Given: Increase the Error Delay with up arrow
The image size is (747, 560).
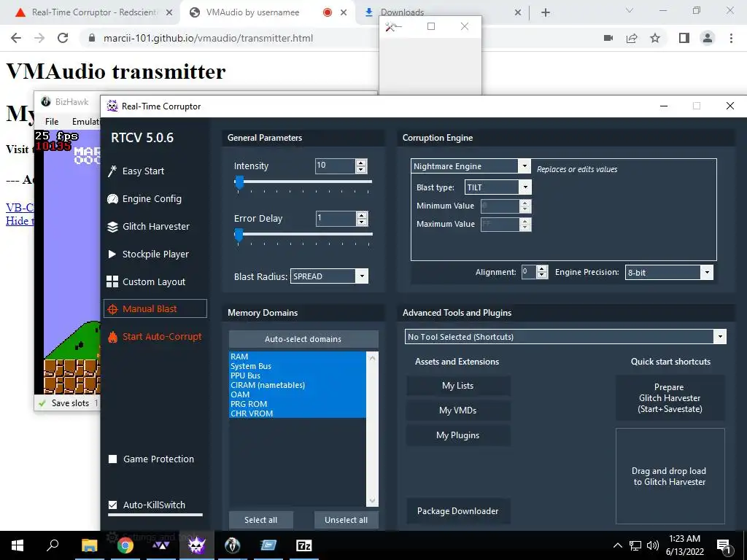Looking at the screenshot, I should click(x=362, y=215).
